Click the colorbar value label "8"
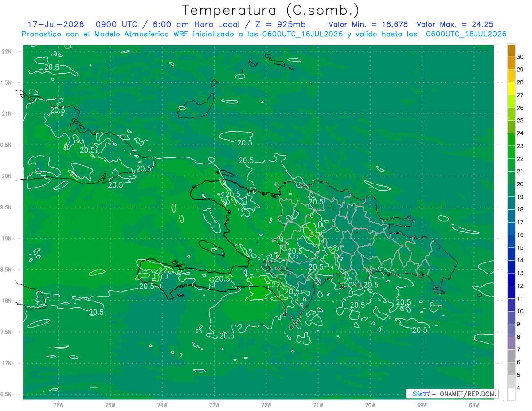The image size is (532, 411). (x=518, y=337)
